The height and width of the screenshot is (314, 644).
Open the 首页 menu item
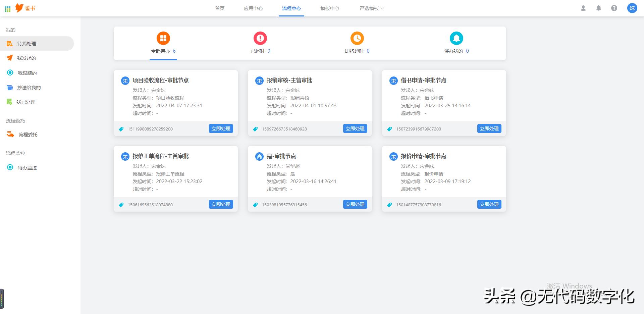coord(220,8)
